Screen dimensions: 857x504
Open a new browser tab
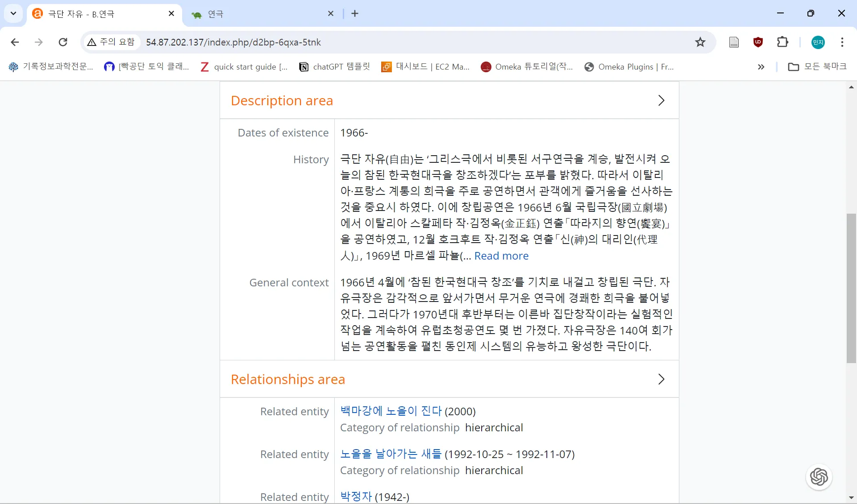tap(355, 14)
